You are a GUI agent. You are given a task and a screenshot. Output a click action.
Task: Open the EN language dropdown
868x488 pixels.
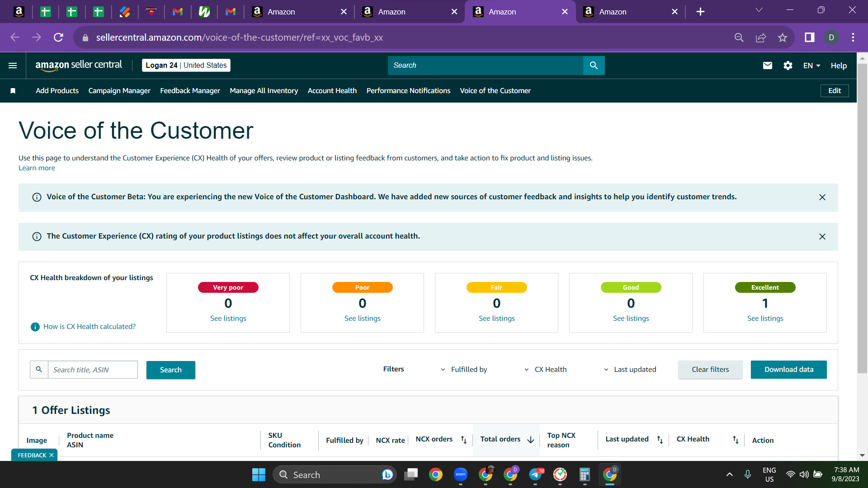point(811,66)
